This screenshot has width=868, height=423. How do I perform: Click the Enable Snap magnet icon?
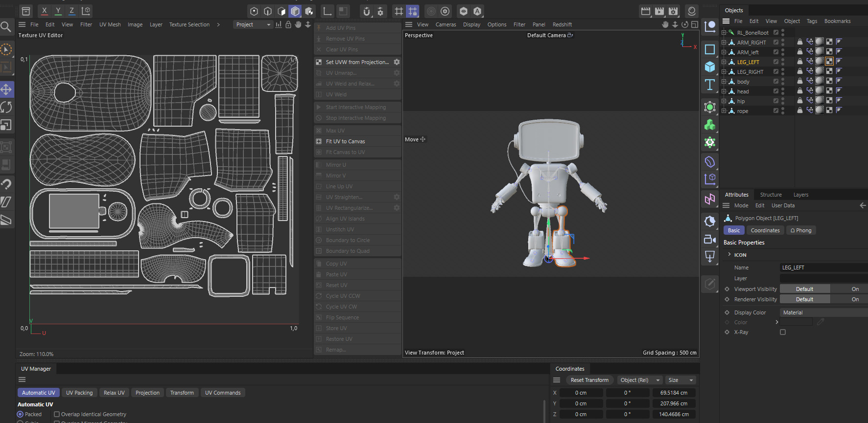pos(367,11)
